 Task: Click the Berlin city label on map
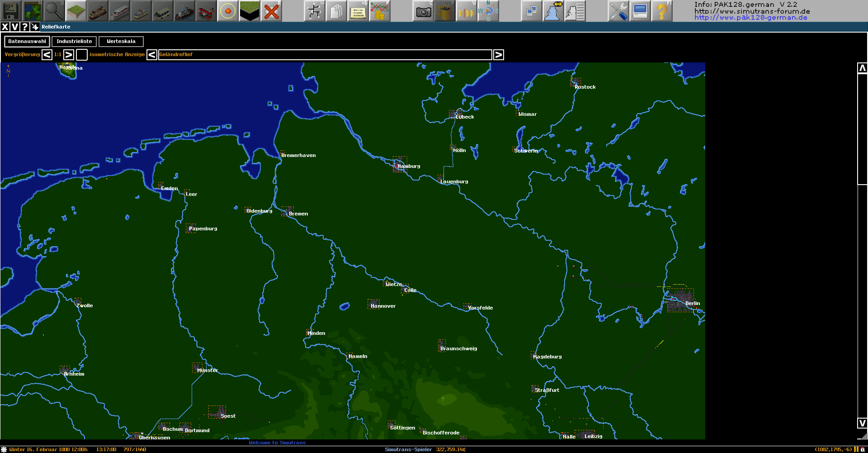[692, 304]
